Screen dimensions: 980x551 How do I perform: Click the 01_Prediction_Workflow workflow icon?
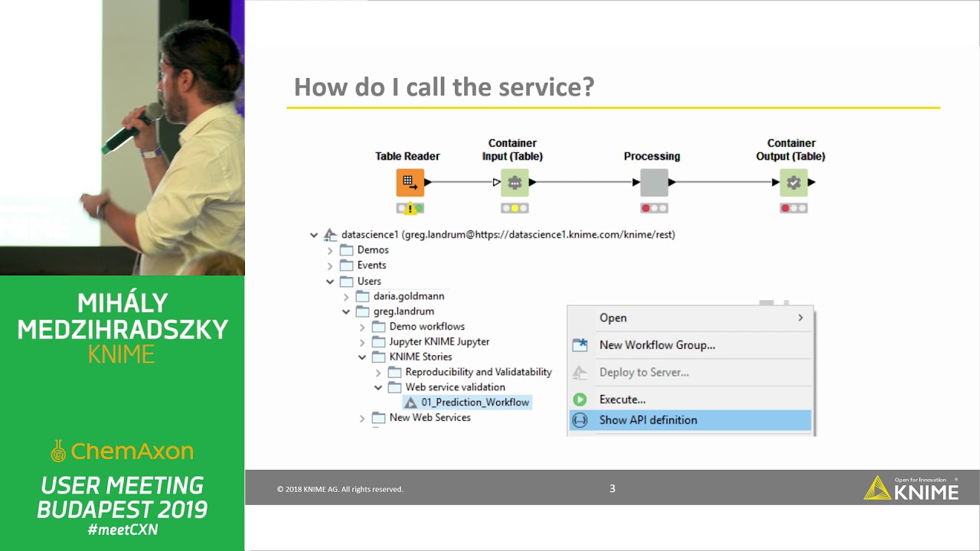(x=410, y=403)
